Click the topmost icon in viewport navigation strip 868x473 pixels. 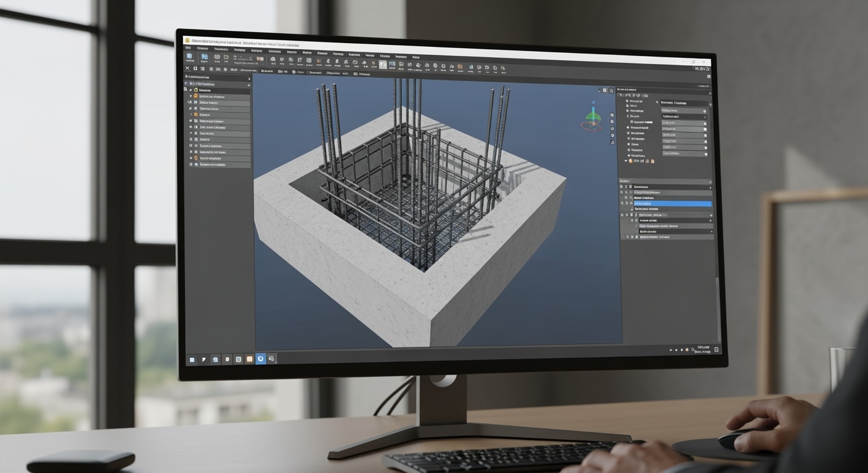pos(612,115)
